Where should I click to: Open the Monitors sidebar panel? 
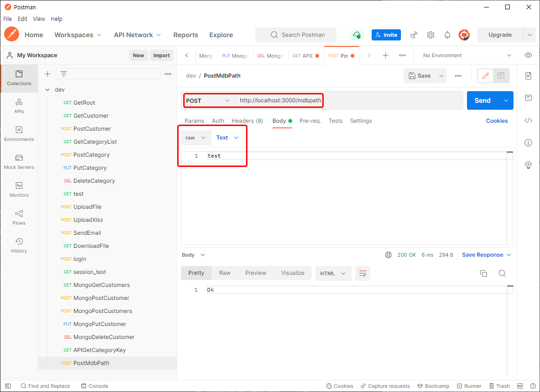[x=19, y=190]
